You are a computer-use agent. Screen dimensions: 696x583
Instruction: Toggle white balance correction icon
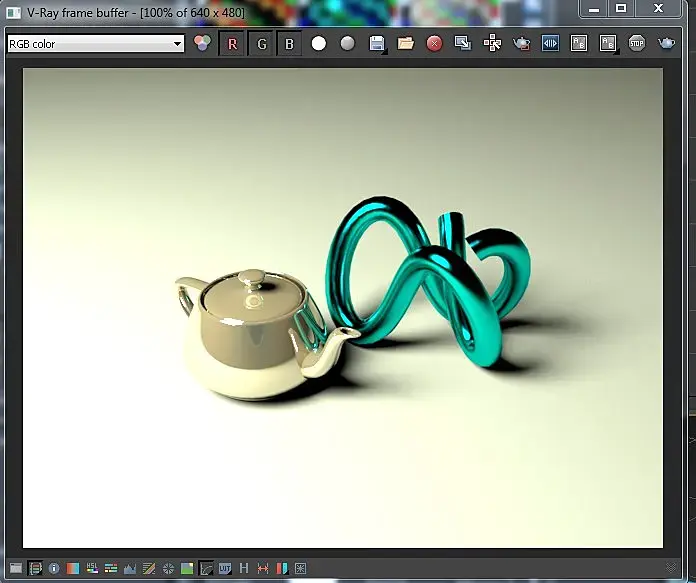[73, 568]
